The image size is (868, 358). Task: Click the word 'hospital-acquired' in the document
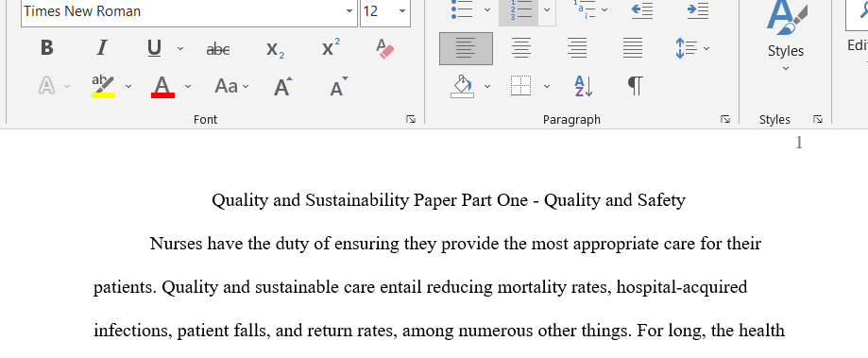click(681, 288)
